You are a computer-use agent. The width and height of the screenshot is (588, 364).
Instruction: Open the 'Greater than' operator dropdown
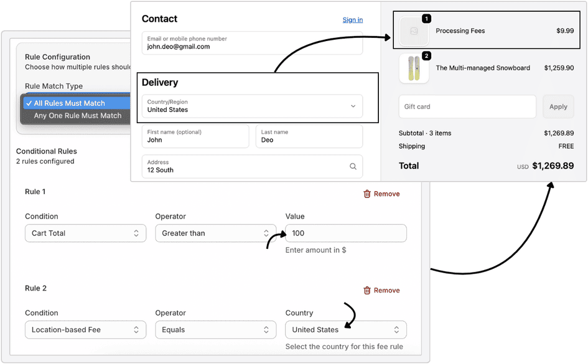click(x=215, y=233)
